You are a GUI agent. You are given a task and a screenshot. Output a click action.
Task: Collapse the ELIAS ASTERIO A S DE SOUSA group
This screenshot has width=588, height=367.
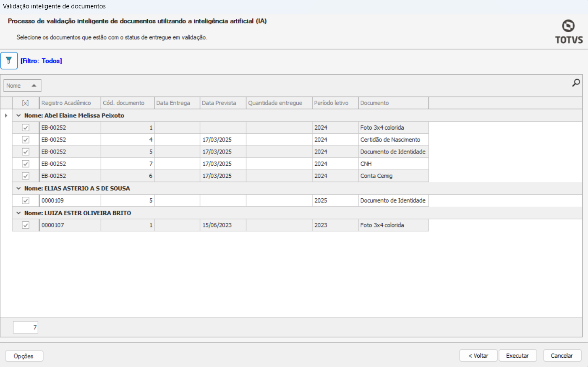[x=18, y=188]
